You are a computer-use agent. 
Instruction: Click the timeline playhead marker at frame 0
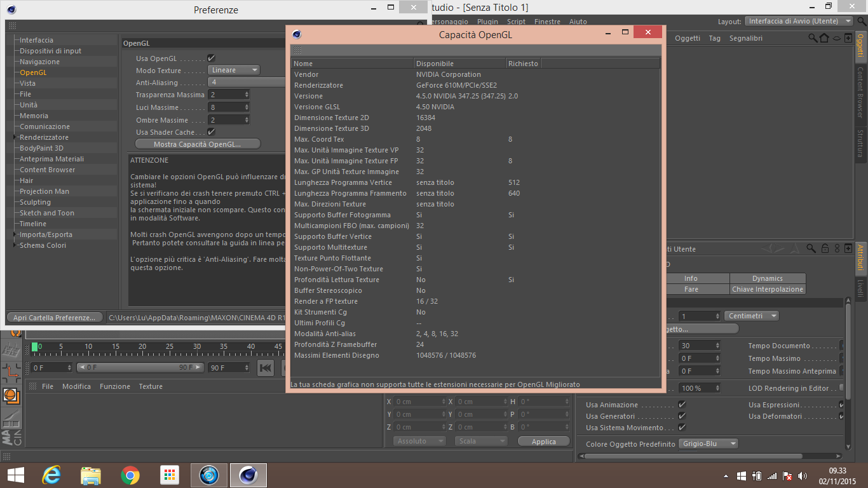point(35,347)
